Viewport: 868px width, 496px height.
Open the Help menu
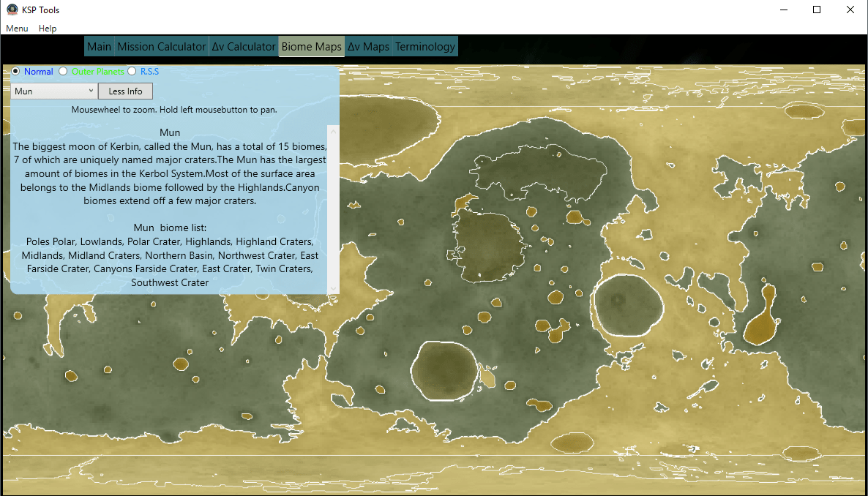[47, 28]
